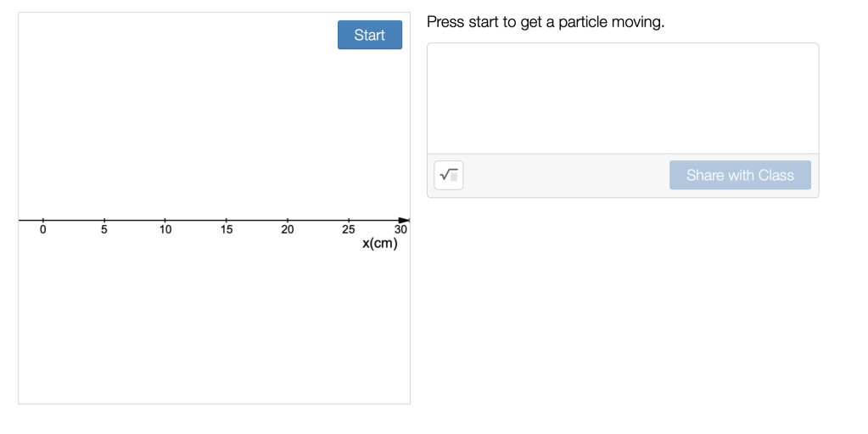This screenshot has width=868, height=434.
Task: Click the Share with Class button
Action: (740, 175)
